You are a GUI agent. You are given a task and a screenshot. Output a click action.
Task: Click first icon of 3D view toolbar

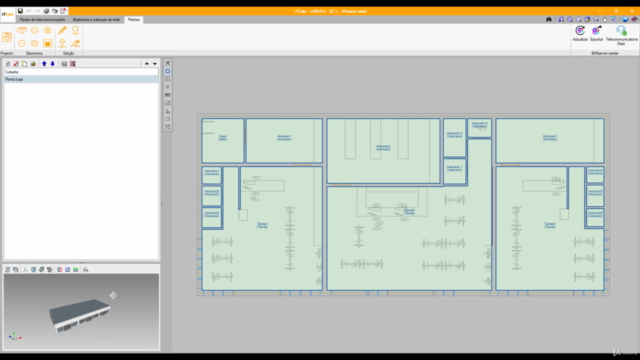(x=7, y=269)
